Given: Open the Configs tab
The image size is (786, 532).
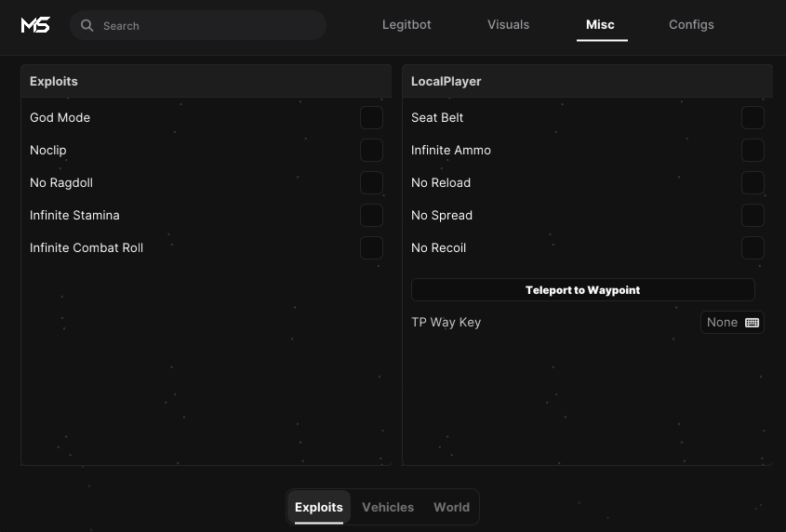Looking at the screenshot, I should click(691, 24).
